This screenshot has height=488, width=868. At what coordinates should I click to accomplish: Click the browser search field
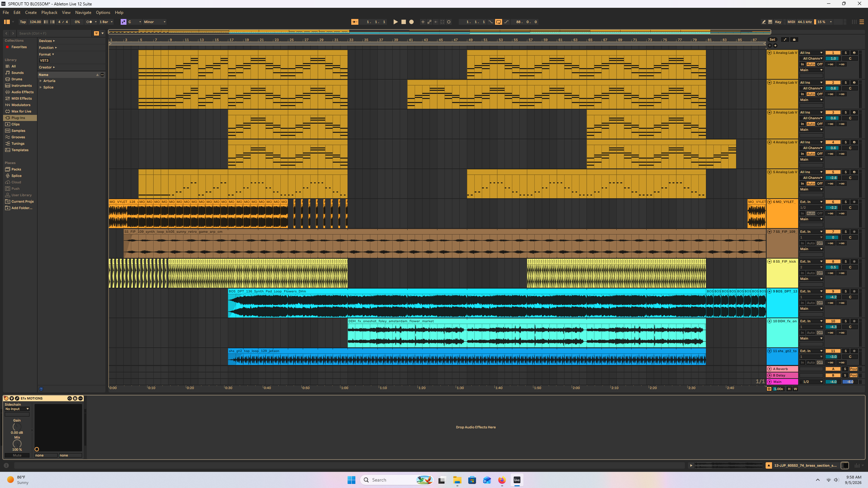(54, 33)
